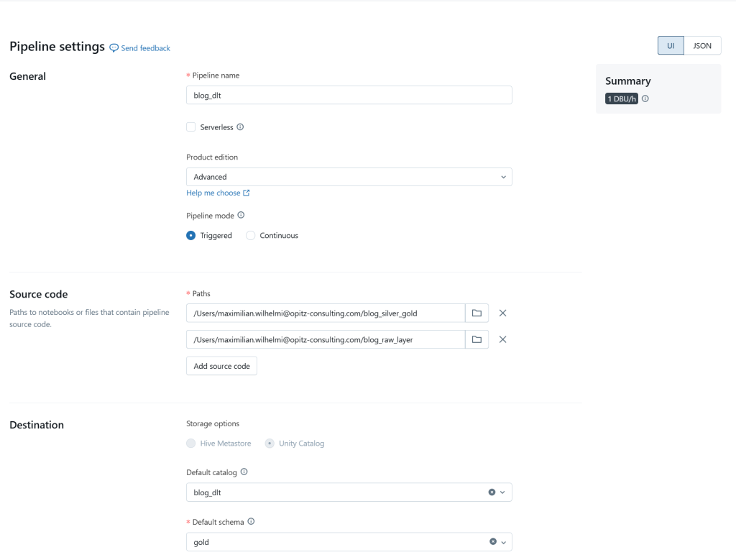The height and width of the screenshot is (560, 736).
Task: Clear the Default catalog selection
Action: tap(492, 492)
